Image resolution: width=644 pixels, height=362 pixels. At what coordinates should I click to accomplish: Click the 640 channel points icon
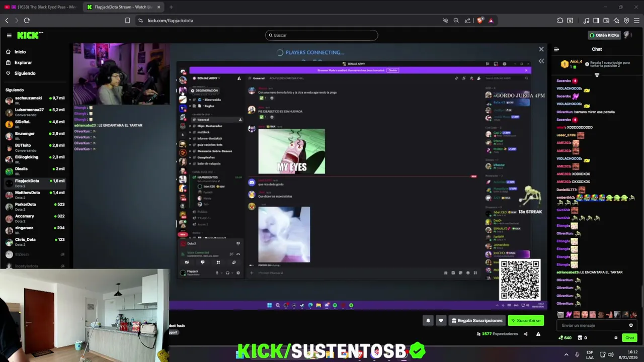click(x=565, y=338)
